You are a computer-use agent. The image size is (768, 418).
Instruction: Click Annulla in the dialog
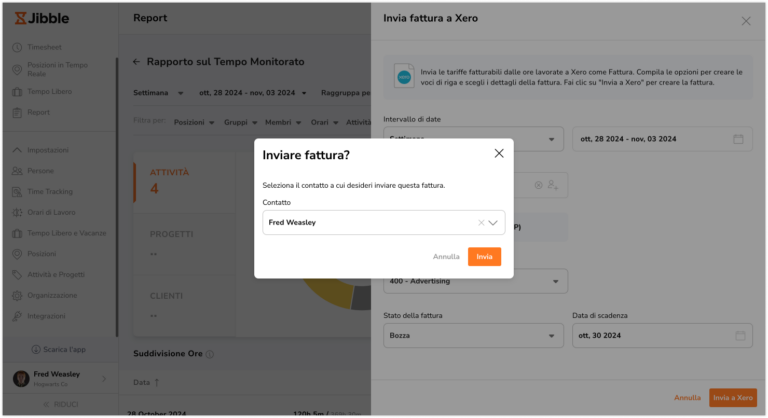pos(446,256)
